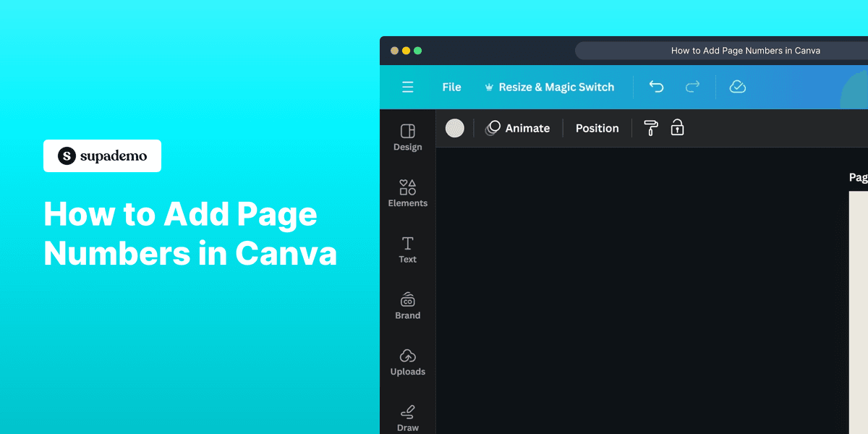Select the copy style paint roller icon

(x=649, y=127)
